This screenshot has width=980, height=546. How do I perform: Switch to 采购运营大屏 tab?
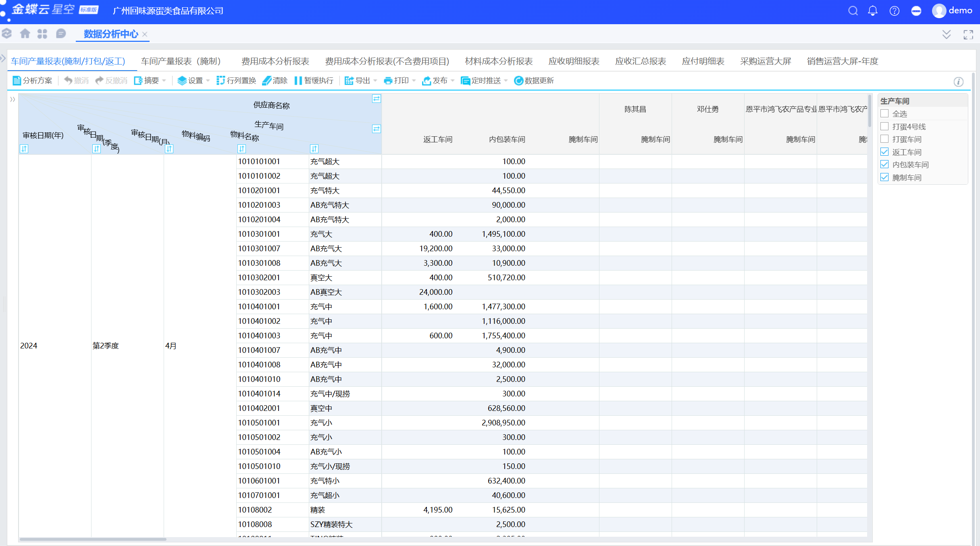766,61
